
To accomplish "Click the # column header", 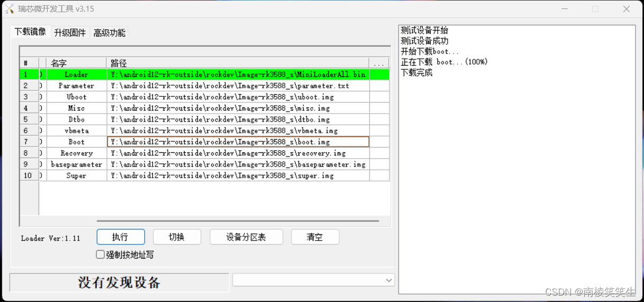I will [29, 63].
